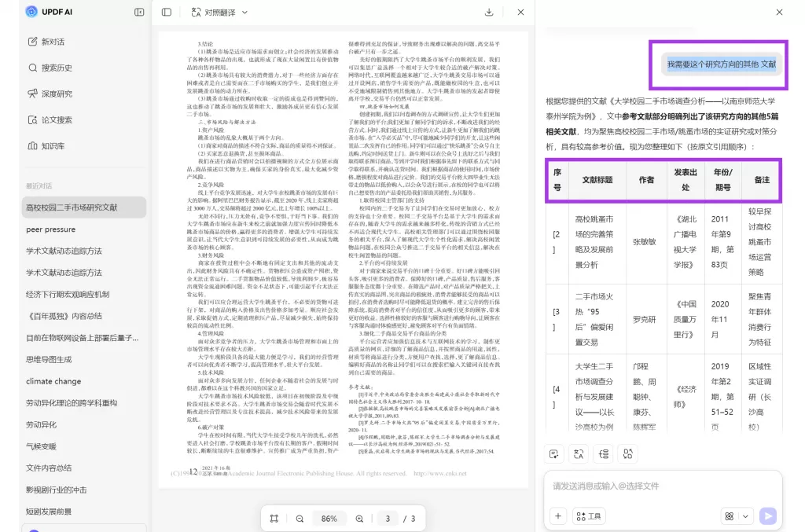Open the 搜索历史 search history
805x532 pixels.
[x=47, y=68]
